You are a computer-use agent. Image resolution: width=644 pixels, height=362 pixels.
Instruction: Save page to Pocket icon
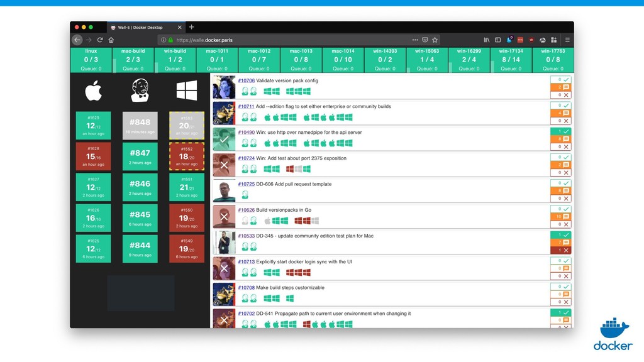pos(425,40)
